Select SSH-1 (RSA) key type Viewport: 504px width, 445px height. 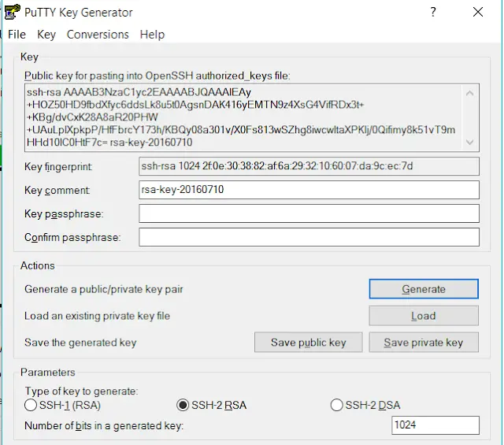[x=63, y=405]
